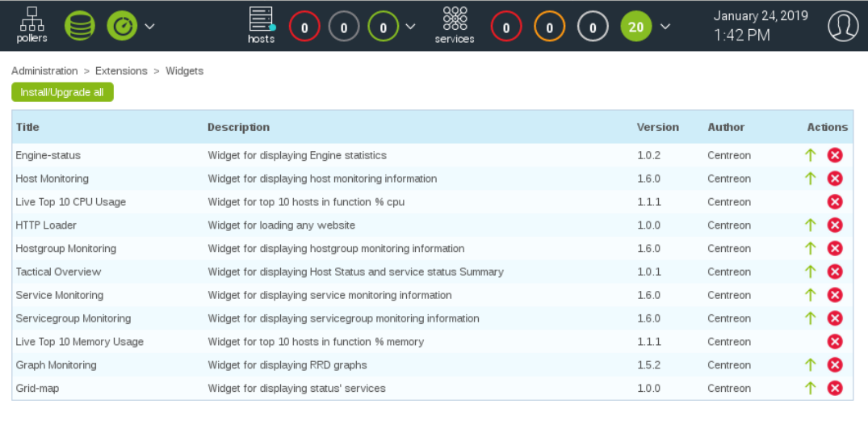The height and width of the screenshot is (442, 868).
Task: Click the green 20 pending services counter
Action: pyautogui.click(x=636, y=27)
